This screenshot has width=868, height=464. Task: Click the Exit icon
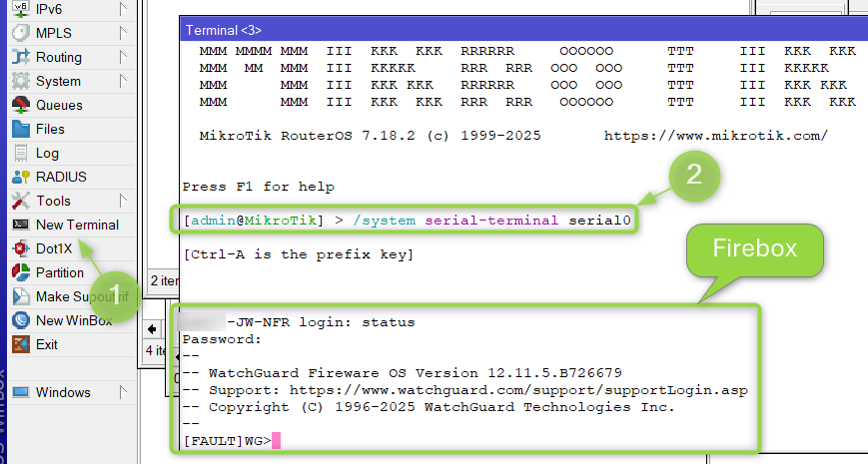coord(21,344)
